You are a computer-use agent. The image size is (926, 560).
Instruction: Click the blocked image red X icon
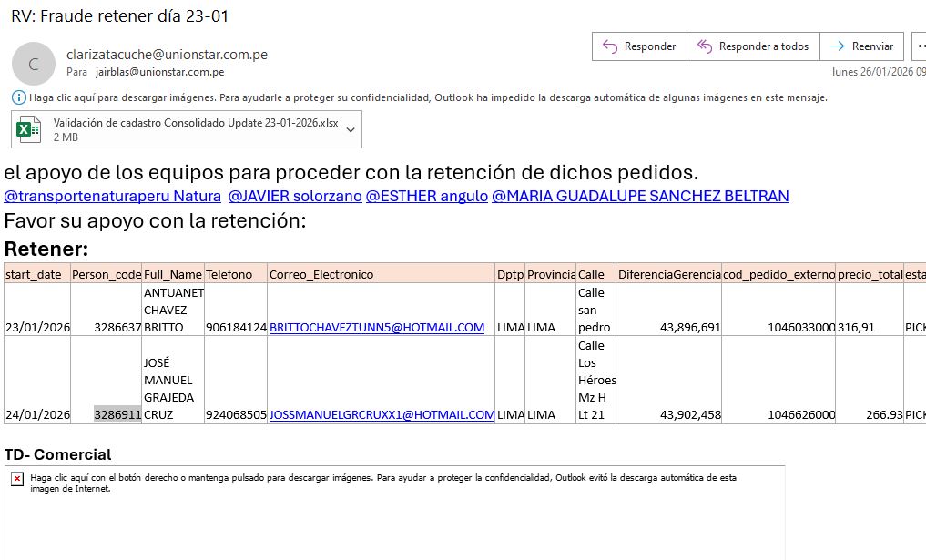tap(17, 478)
